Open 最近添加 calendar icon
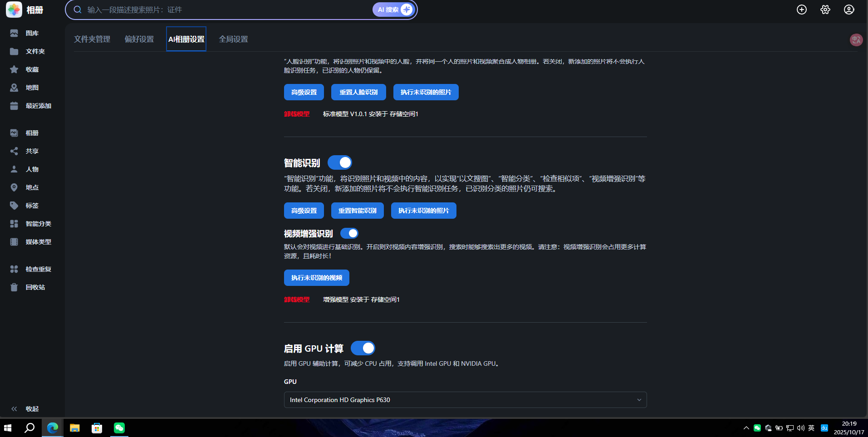This screenshot has width=868, height=437. tap(14, 106)
